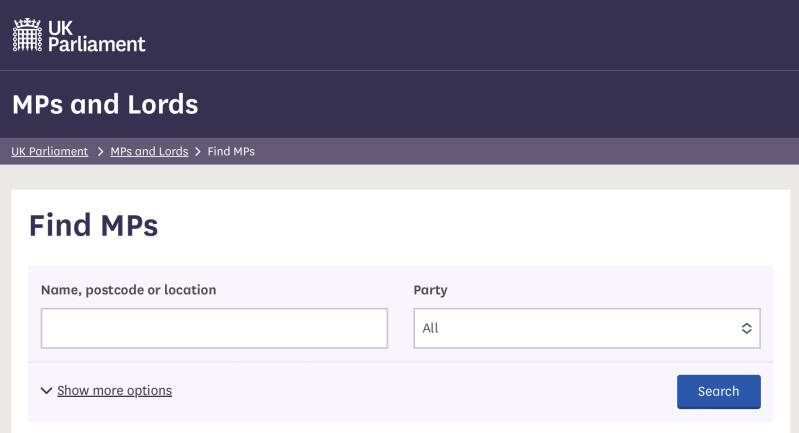This screenshot has height=433, width=799.
Task: Open the MPs and Lords breadcrumb link
Action: 149,152
